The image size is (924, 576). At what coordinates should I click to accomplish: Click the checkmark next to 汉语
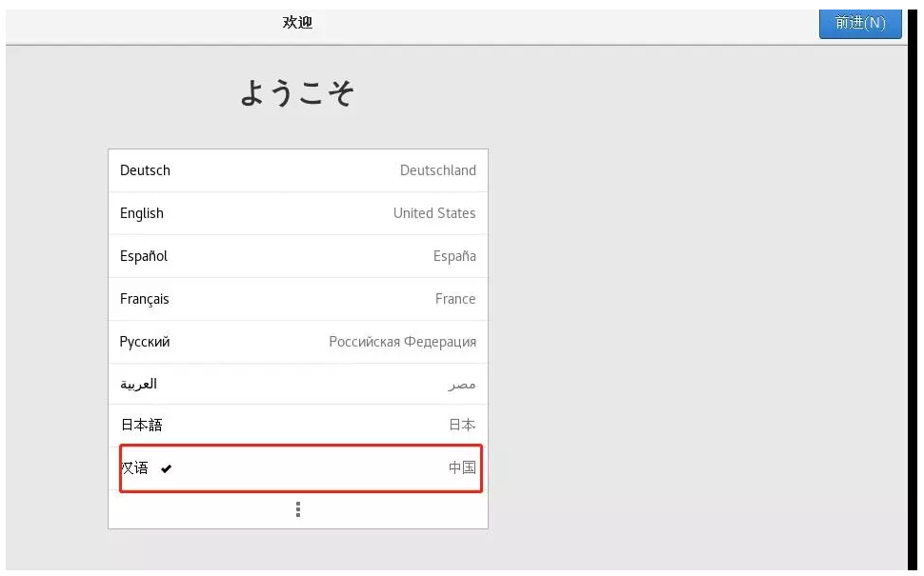(168, 468)
